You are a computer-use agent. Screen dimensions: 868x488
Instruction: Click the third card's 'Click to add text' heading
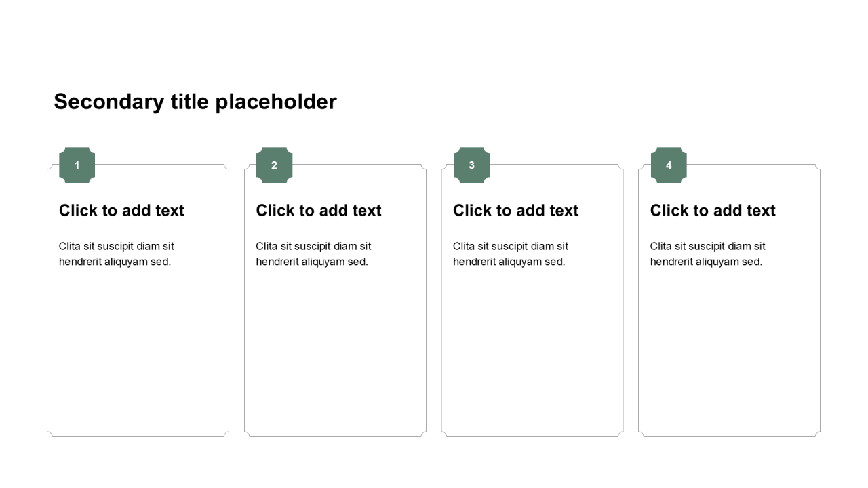[515, 211]
